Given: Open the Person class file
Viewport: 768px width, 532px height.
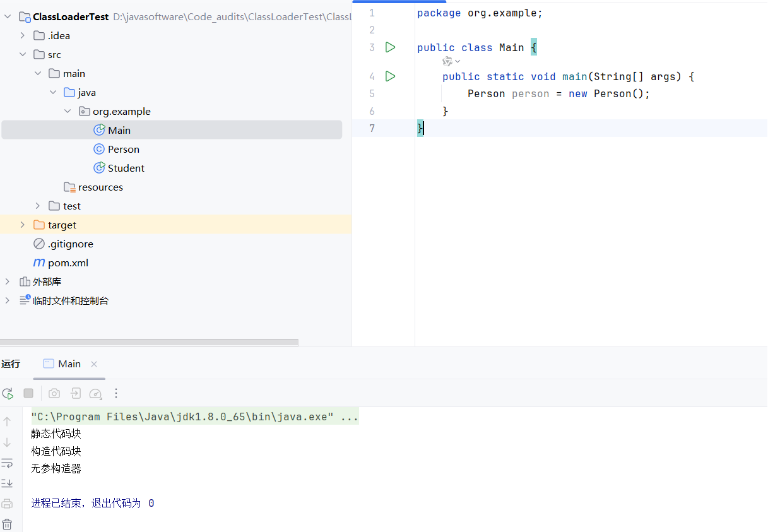Looking at the screenshot, I should pyautogui.click(x=124, y=149).
